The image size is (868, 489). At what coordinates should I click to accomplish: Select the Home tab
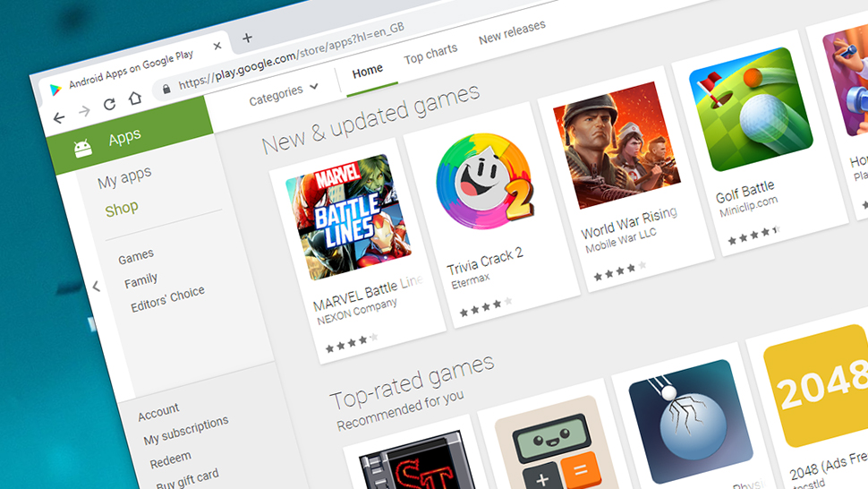coord(368,72)
